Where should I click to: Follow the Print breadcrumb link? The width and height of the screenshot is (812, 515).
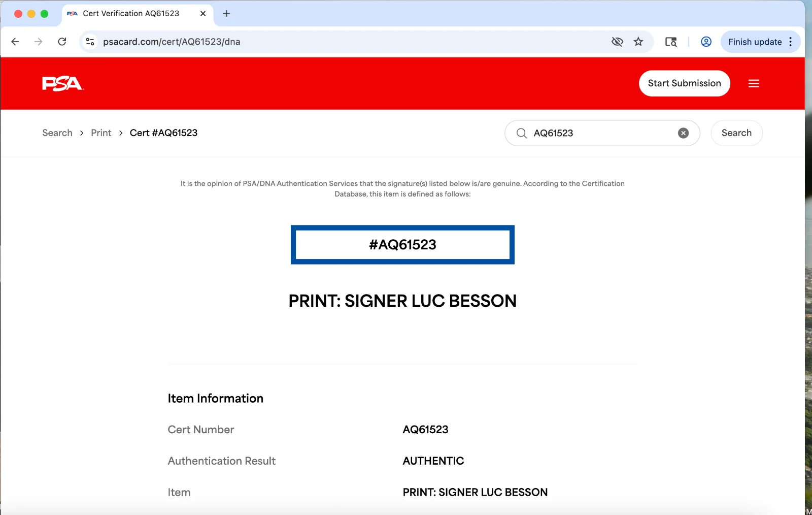[x=101, y=133]
